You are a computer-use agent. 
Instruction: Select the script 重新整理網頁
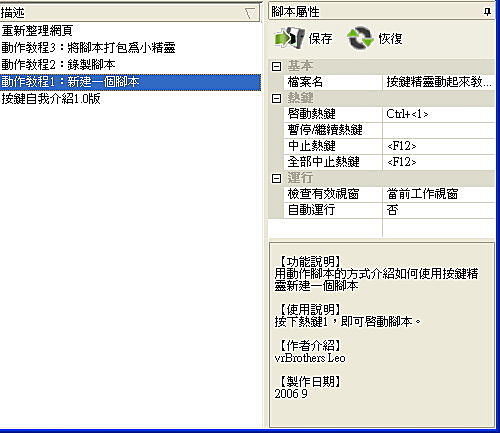pyautogui.click(x=130, y=31)
